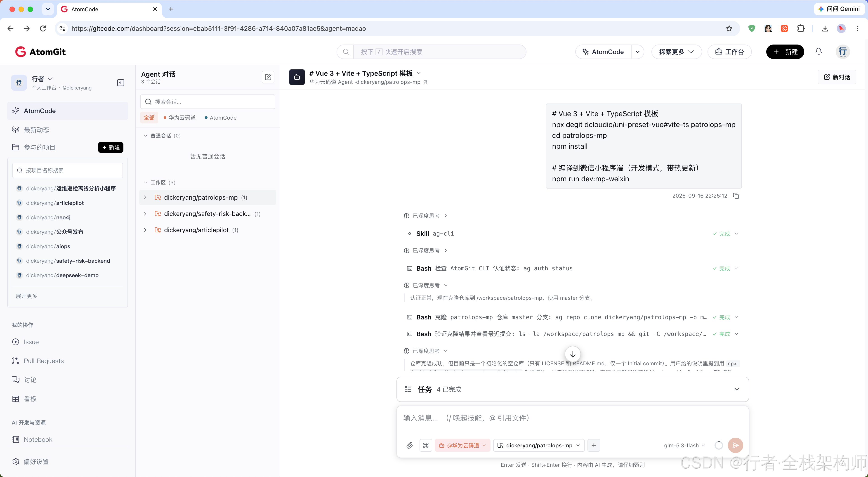The height and width of the screenshot is (477, 868).
Task: Expand dickeryang/safety-risk-back... workspace chevron
Action: 145,213
